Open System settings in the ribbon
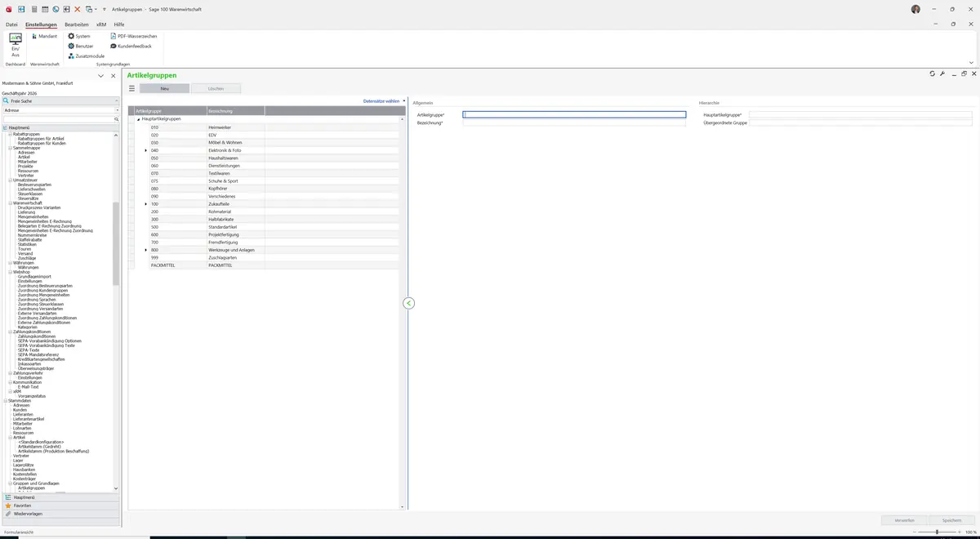980x539 pixels. tap(79, 36)
